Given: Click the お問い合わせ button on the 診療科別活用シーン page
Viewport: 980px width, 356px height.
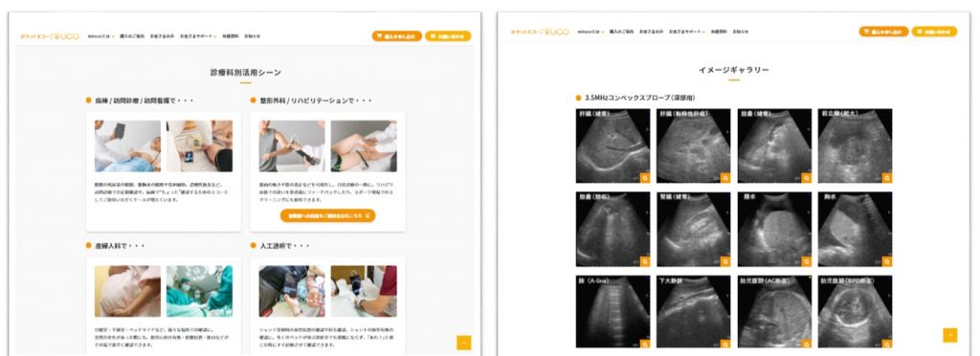Looking at the screenshot, I should pyautogui.click(x=448, y=36).
